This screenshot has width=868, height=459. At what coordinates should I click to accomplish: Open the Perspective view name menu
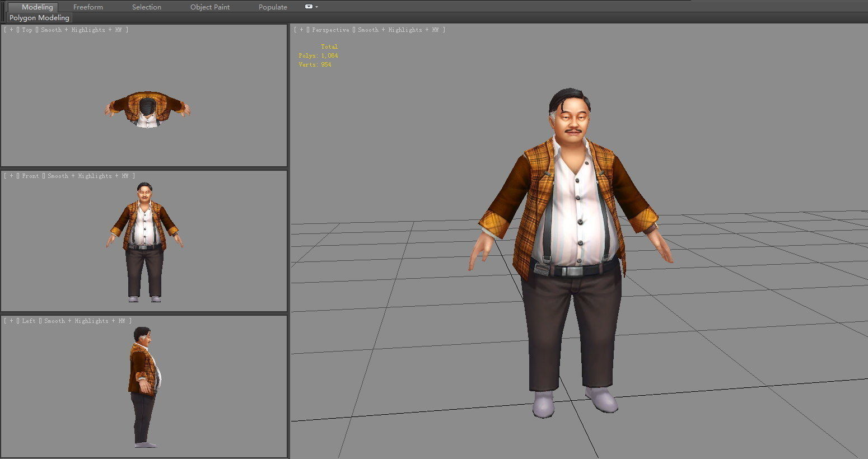330,30
